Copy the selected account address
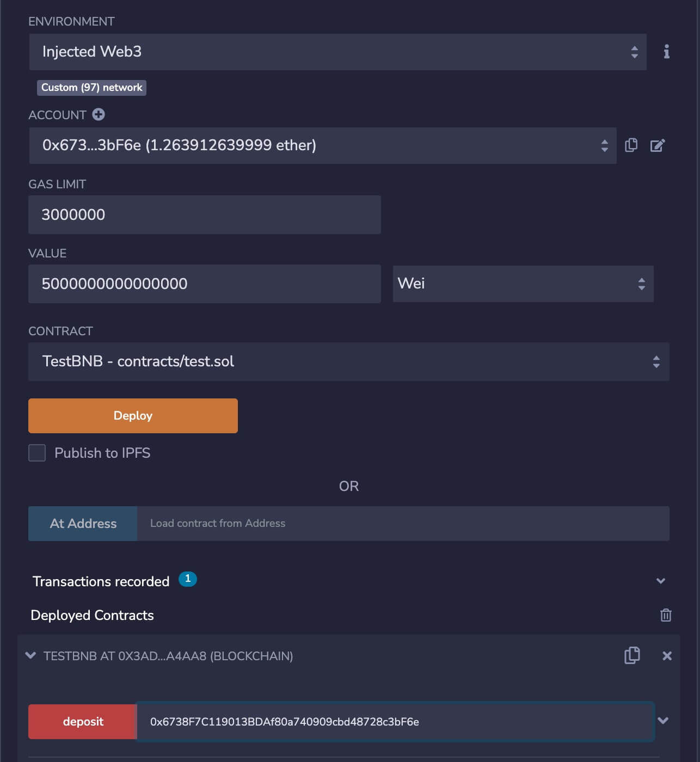Viewport: 700px width, 762px height. [x=631, y=145]
